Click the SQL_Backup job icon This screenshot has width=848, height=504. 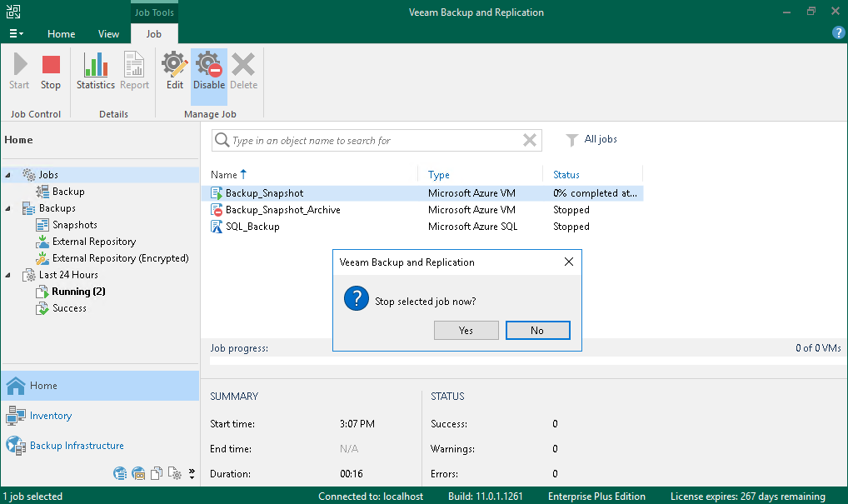217,227
